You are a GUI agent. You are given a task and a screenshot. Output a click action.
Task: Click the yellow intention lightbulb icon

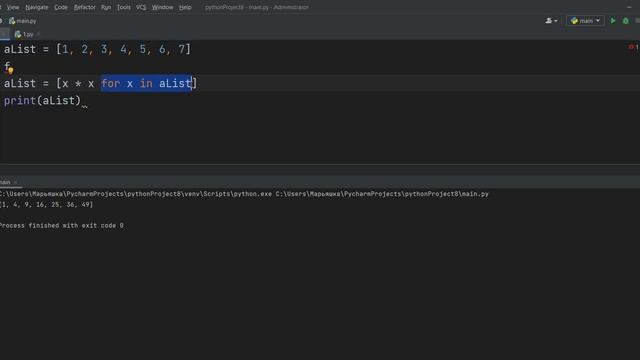(x=11, y=71)
